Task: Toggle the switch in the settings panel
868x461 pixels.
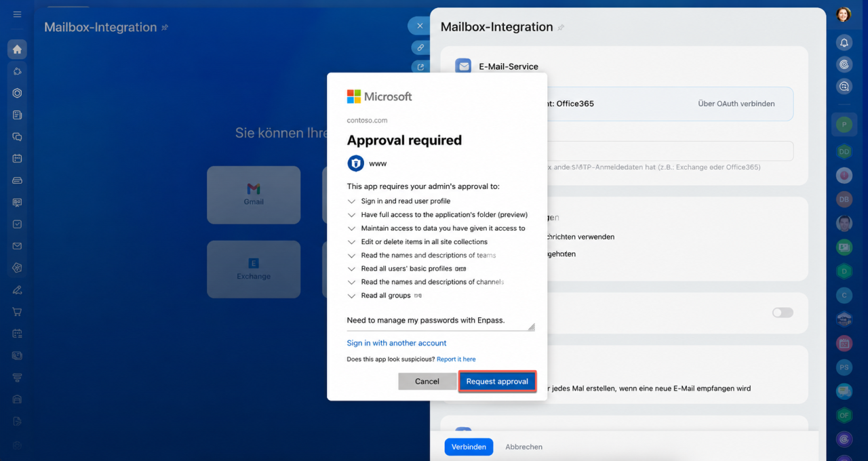Action: (x=783, y=313)
